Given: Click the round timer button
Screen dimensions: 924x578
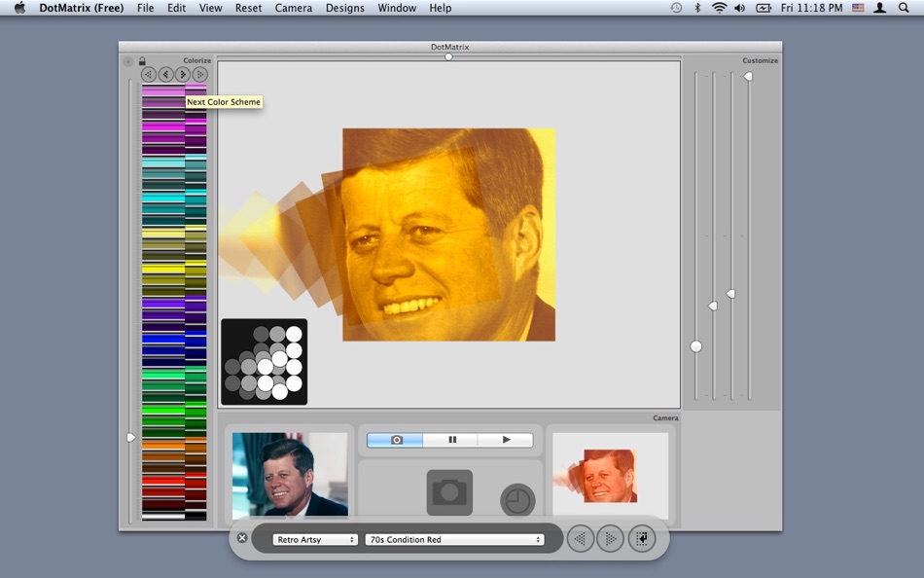Looking at the screenshot, I should 517,501.
